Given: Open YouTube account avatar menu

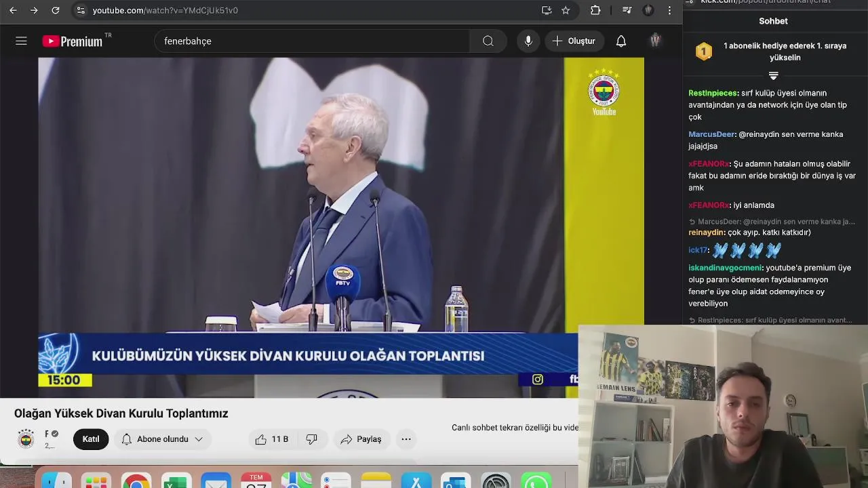Looking at the screenshot, I should coord(655,41).
